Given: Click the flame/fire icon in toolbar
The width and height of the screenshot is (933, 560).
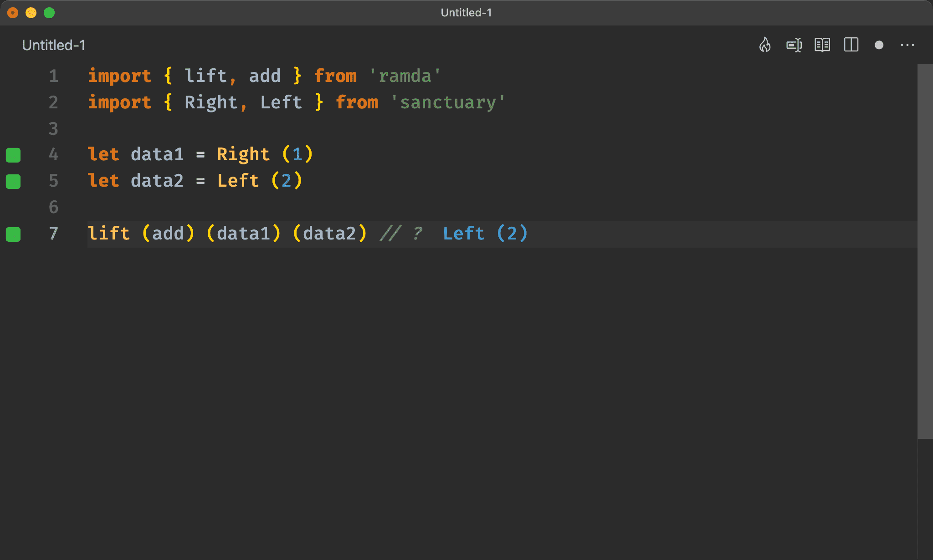Looking at the screenshot, I should pyautogui.click(x=765, y=45).
